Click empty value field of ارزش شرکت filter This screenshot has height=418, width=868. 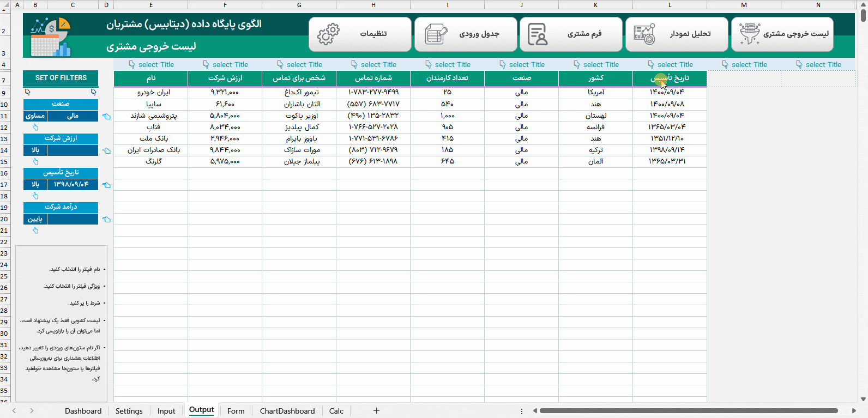pos(73,150)
